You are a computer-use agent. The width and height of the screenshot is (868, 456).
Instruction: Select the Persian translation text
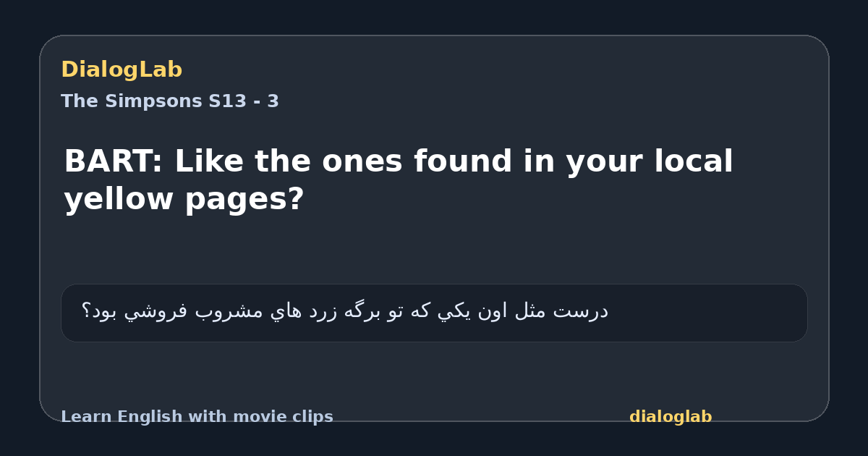coord(344,311)
